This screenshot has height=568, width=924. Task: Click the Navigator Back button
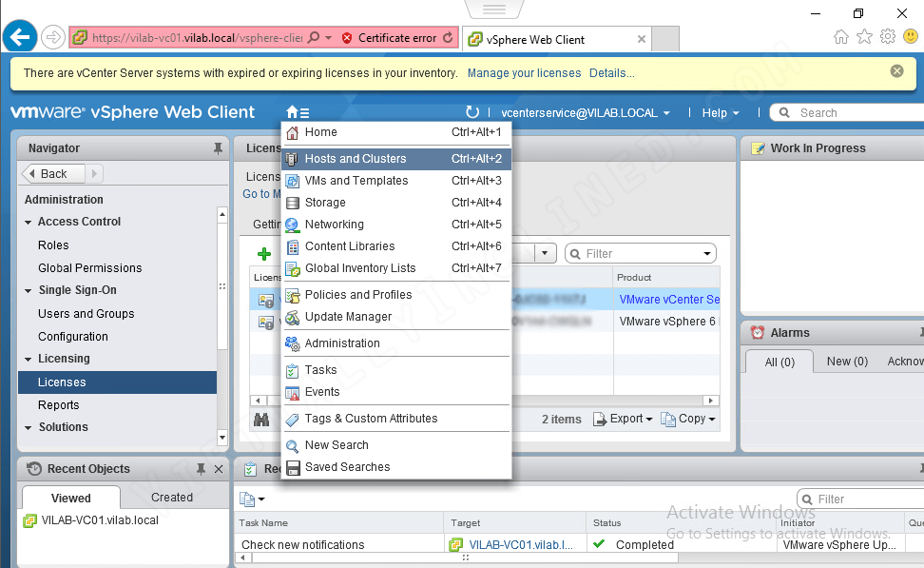53,173
